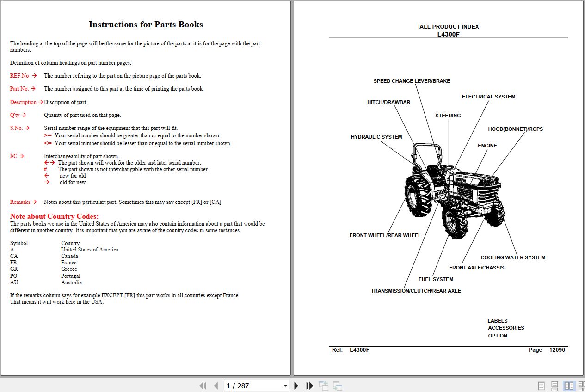Click the HITCH/DRAWBAR label
Screen dimensions: 585x392
coord(388,102)
